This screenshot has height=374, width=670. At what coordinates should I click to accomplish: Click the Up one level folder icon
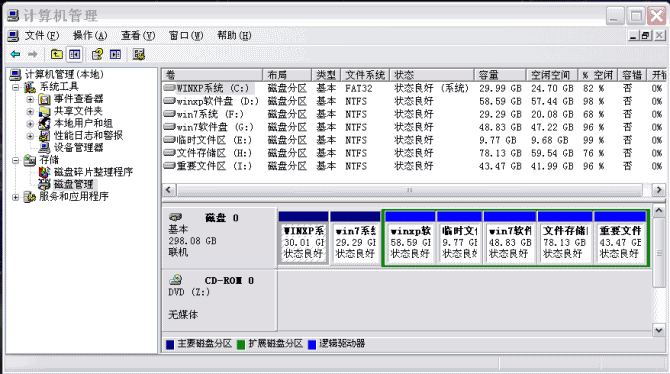(x=56, y=54)
